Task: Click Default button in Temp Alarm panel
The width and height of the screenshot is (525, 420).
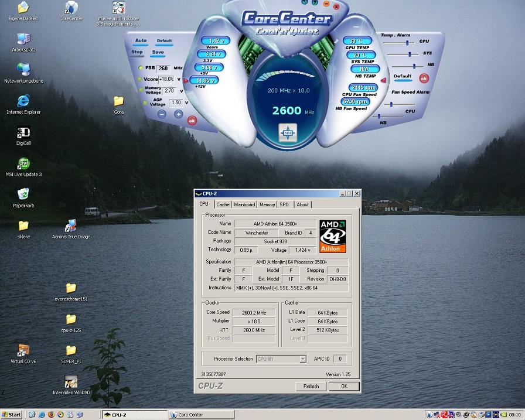Action: tap(403, 76)
